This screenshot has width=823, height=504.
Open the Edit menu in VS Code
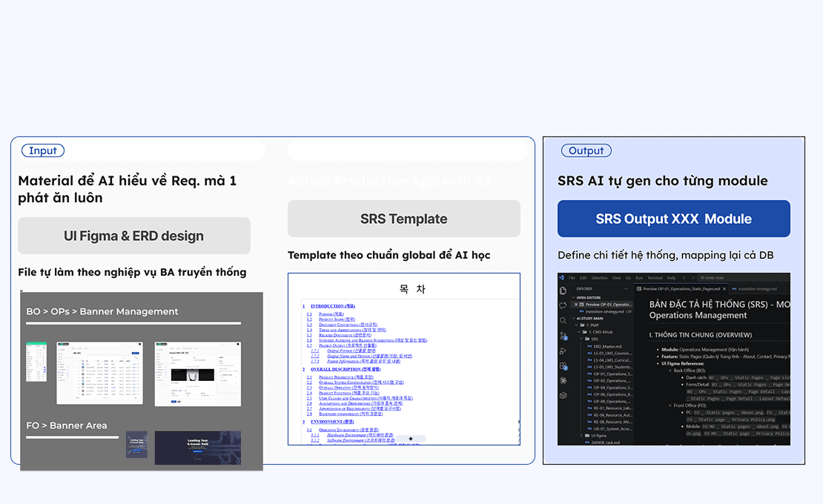point(583,278)
